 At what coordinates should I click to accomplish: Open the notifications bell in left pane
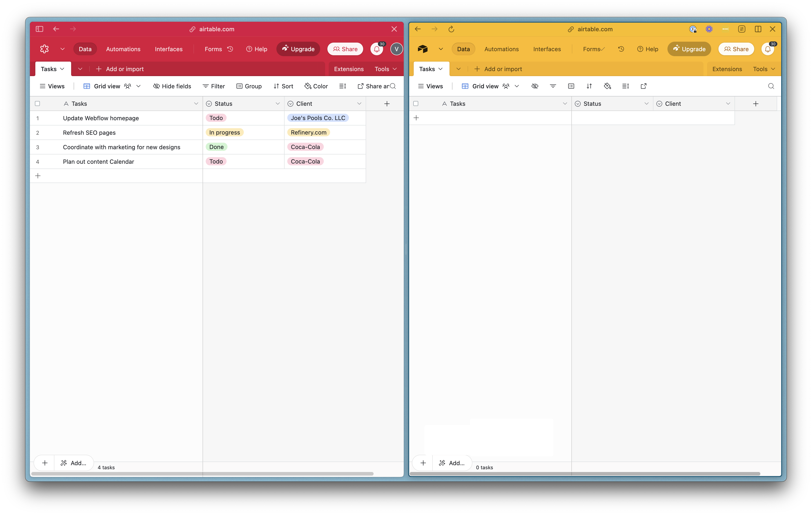tap(377, 49)
